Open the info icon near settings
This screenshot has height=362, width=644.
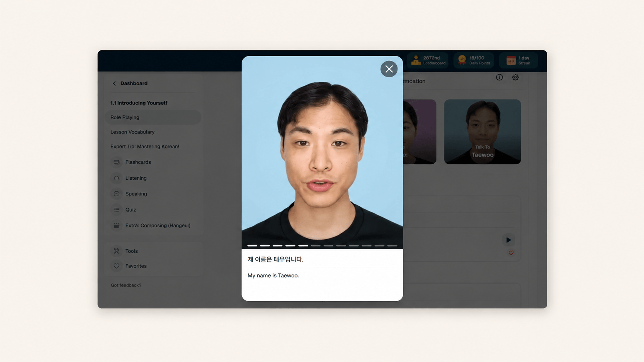(x=499, y=77)
